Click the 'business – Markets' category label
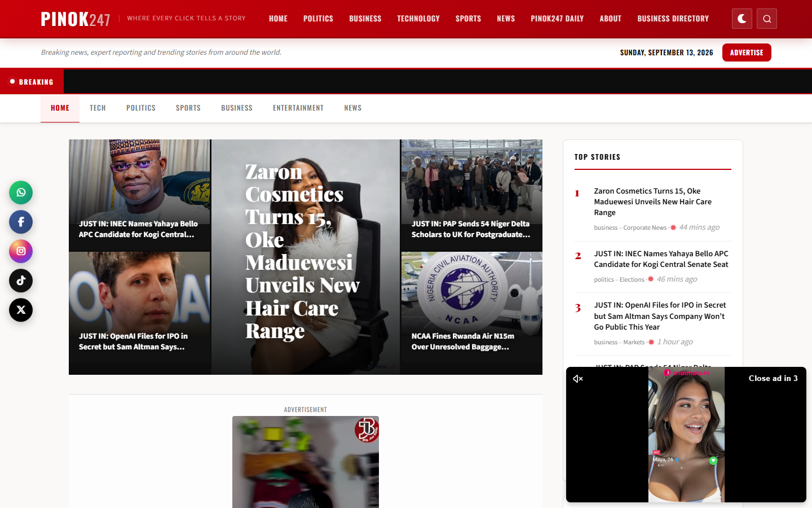This screenshot has height=508, width=812. [619, 342]
